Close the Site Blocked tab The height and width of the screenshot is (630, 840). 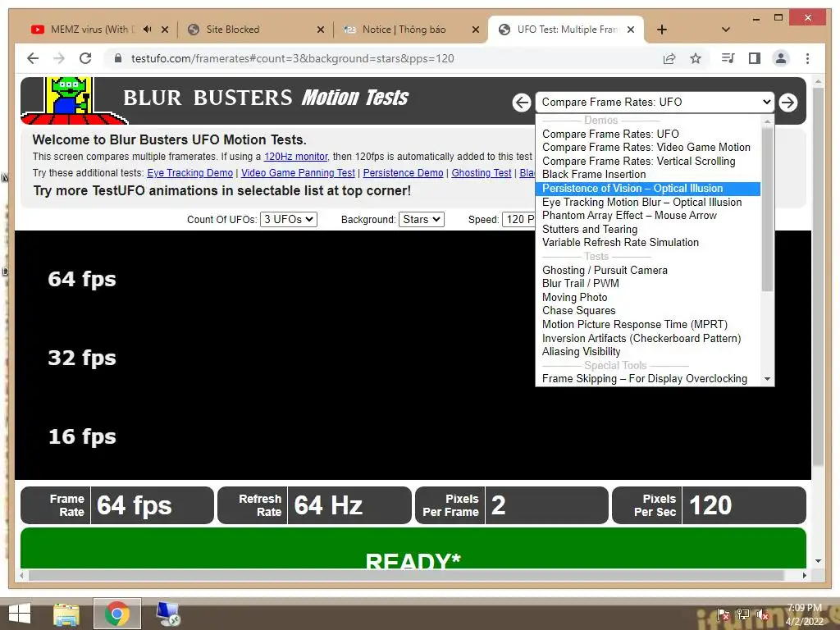coord(321,30)
